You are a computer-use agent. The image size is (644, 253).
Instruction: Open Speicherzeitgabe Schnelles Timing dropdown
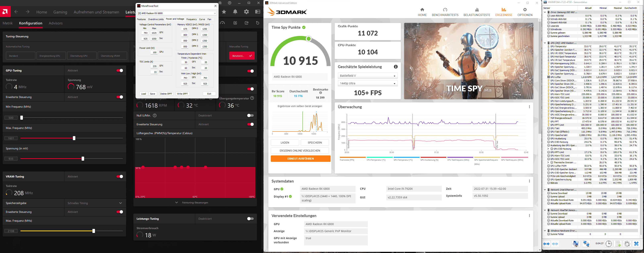point(95,203)
